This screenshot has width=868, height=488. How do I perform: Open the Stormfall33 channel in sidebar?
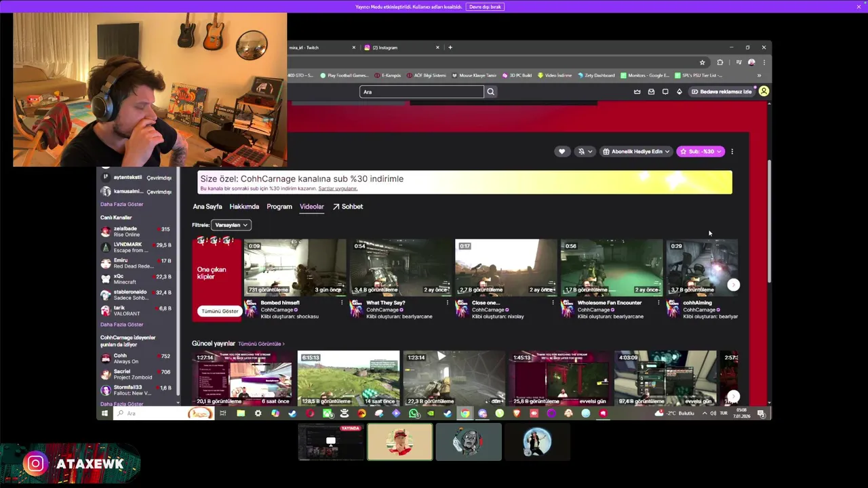136,390
